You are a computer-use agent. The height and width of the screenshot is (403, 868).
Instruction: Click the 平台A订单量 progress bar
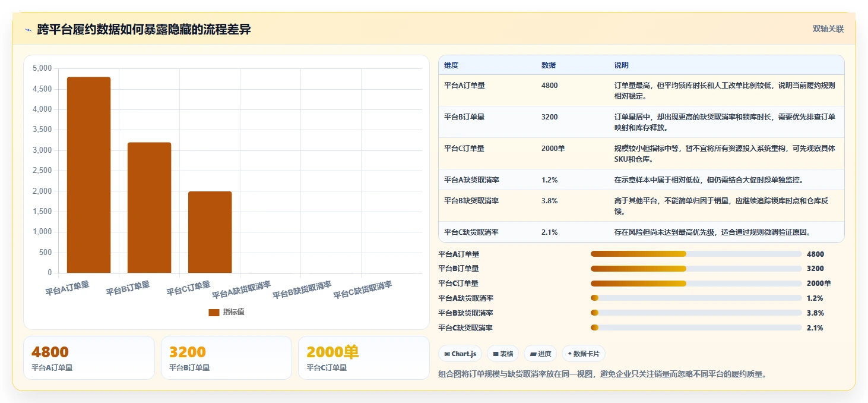(696, 254)
